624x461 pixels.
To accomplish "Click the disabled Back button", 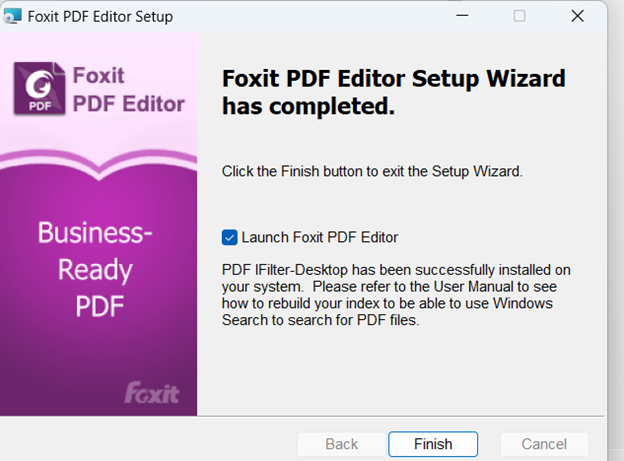I will point(341,444).
